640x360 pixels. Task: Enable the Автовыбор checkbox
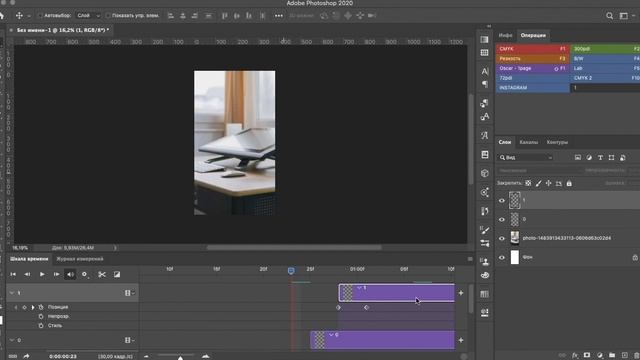coord(40,16)
